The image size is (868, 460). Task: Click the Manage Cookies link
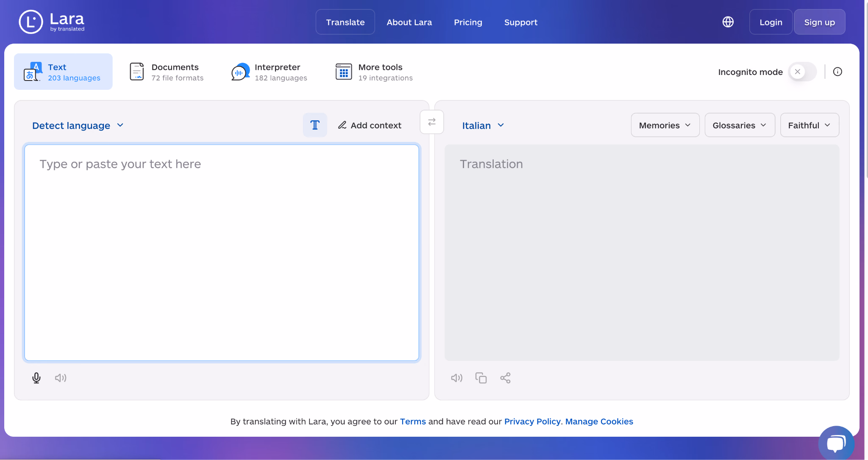(599, 421)
